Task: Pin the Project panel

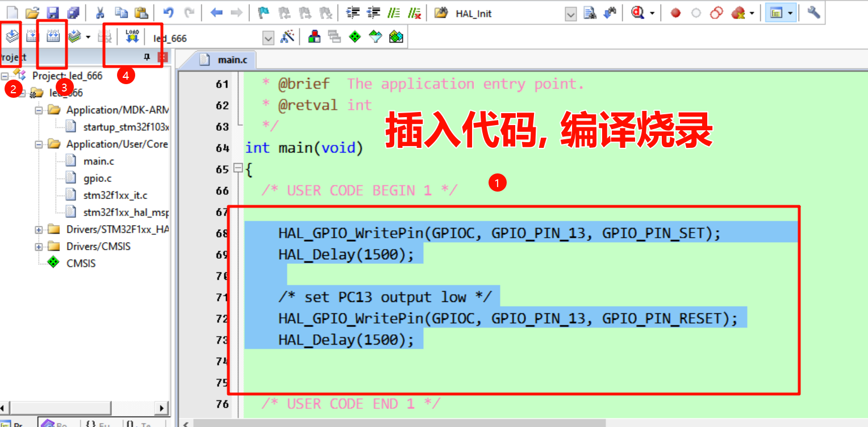Action: click(x=147, y=57)
